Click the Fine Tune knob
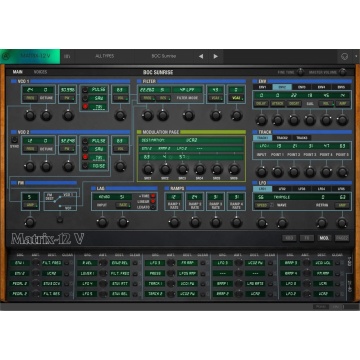 click(300, 72)
